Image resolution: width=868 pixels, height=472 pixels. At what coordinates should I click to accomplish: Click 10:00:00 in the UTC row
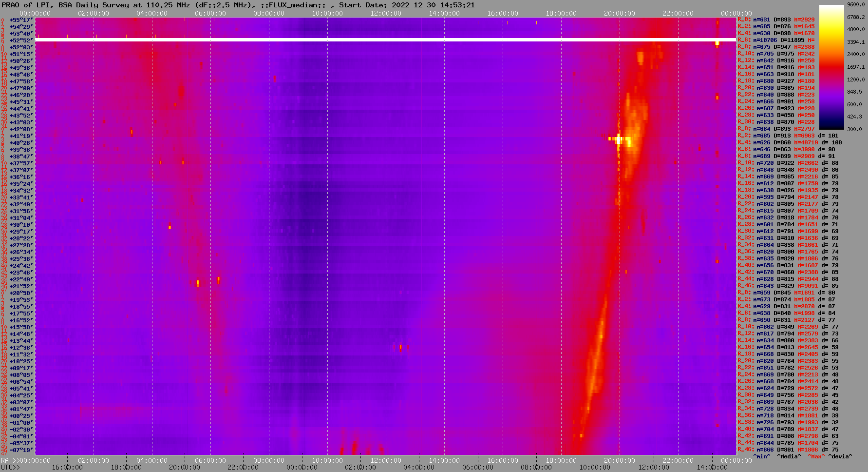pos(595,467)
